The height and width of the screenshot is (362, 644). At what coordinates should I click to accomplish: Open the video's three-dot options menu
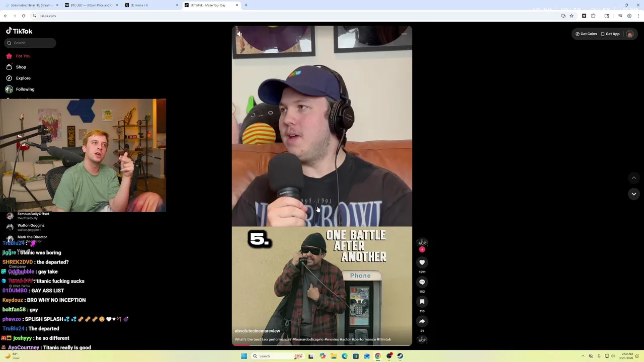tap(404, 34)
